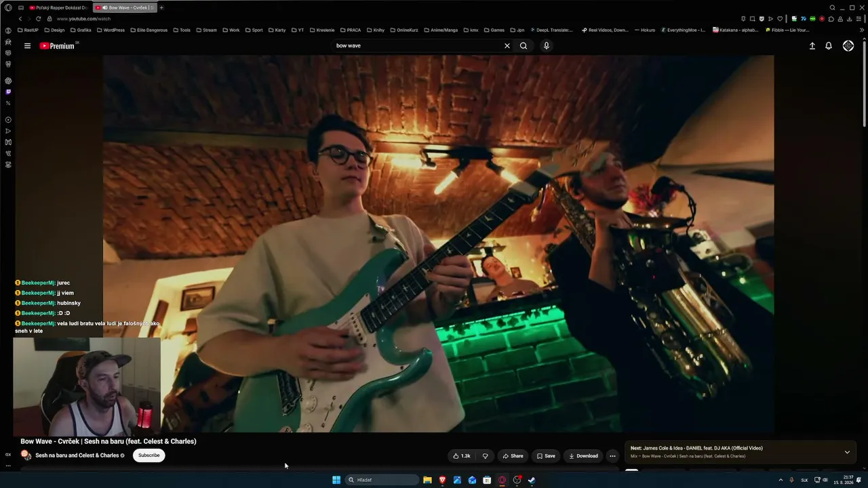
Task: Open the Elite Dangerous bookmarks folder
Action: [149, 30]
